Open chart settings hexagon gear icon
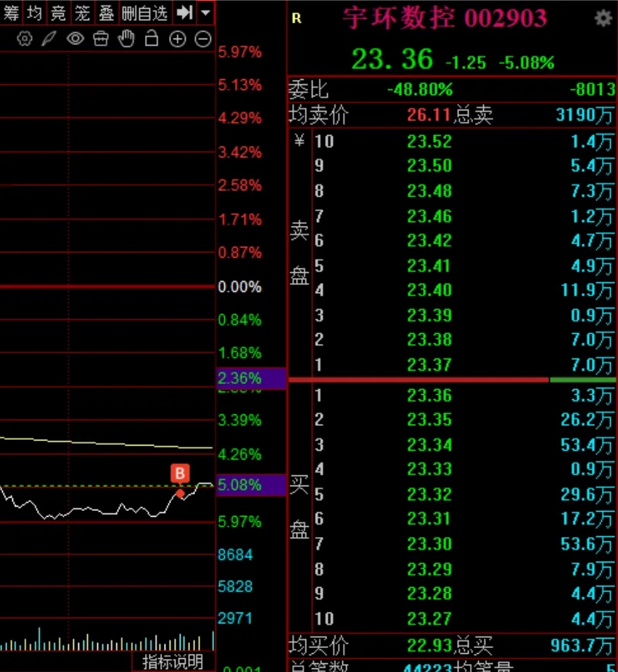 pyautogui.click(x=24, y=39)
